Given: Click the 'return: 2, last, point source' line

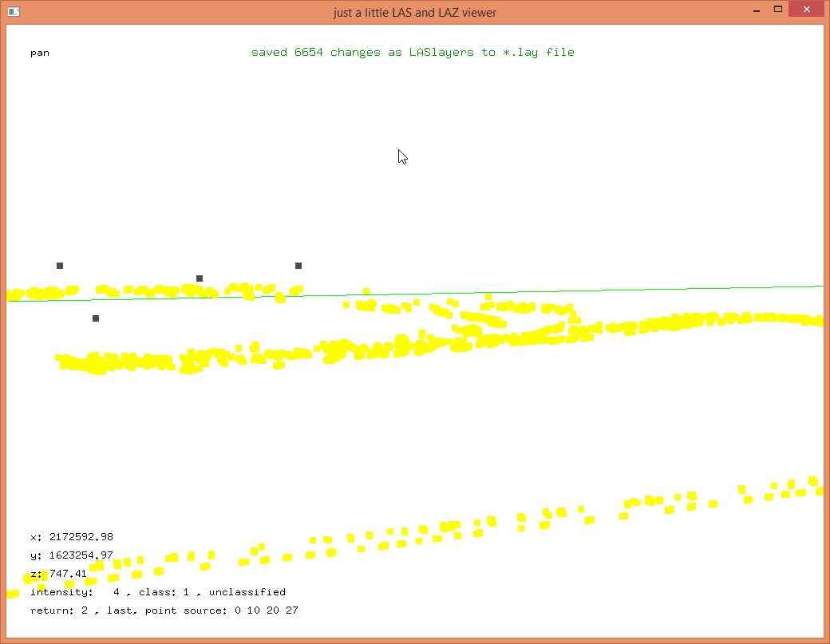Looking at the screenshot, I should [164, 610].
